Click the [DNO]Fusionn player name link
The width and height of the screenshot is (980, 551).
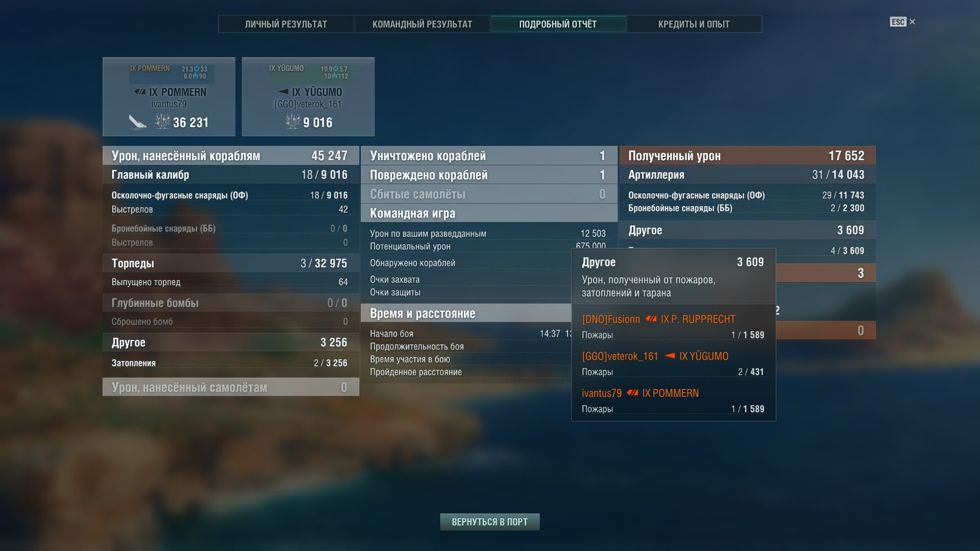click(x=611, y=319)
